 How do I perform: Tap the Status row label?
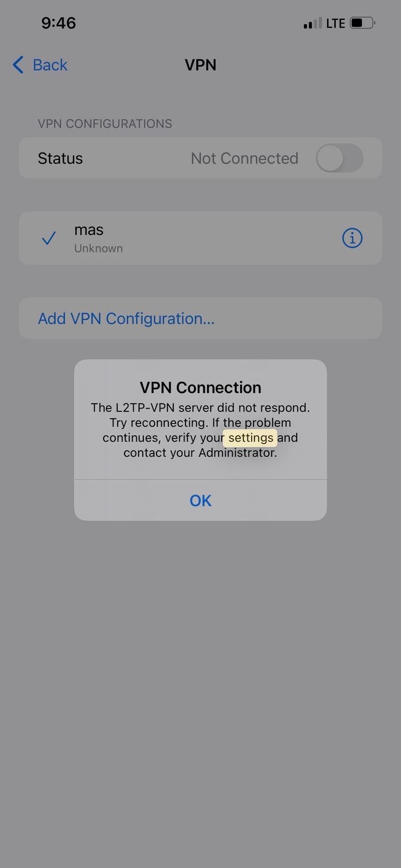[x=60, y=158]
